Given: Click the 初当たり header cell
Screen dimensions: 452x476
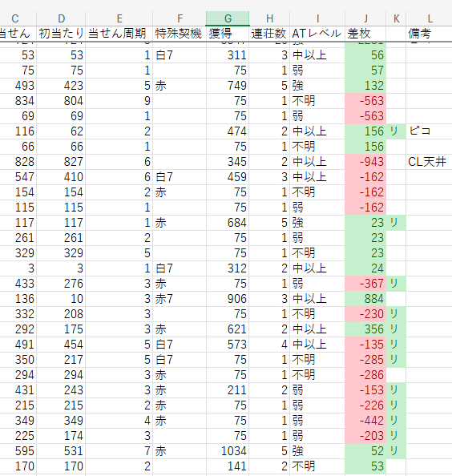Looking at the screenshot, I should click(x=61, y=34).
